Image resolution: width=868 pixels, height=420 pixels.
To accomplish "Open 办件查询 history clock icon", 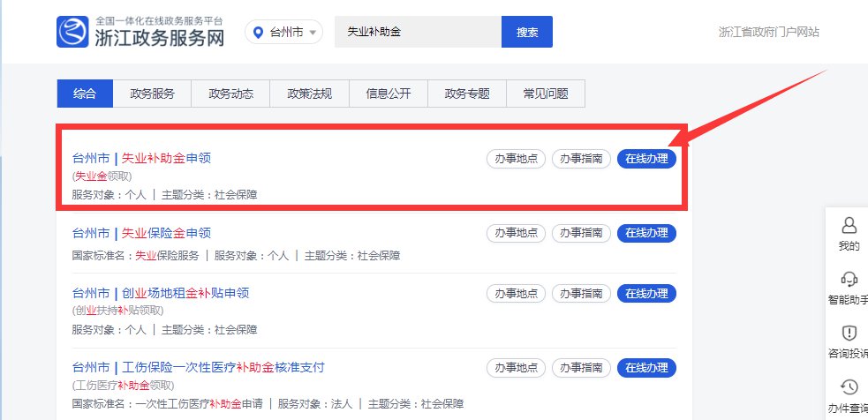I will point(849,386).
